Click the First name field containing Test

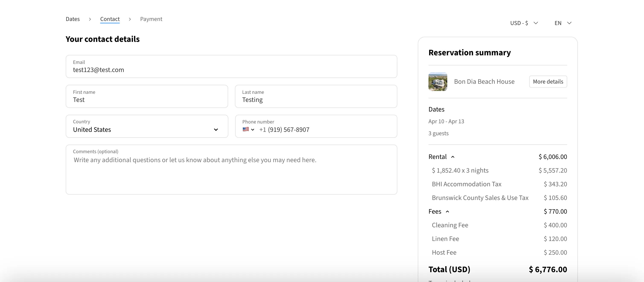click(147, 100)
